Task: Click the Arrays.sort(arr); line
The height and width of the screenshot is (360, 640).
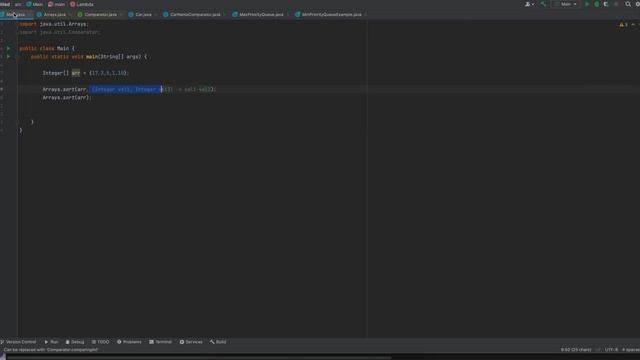Action: pyautogui.click(x=66, y=98)
